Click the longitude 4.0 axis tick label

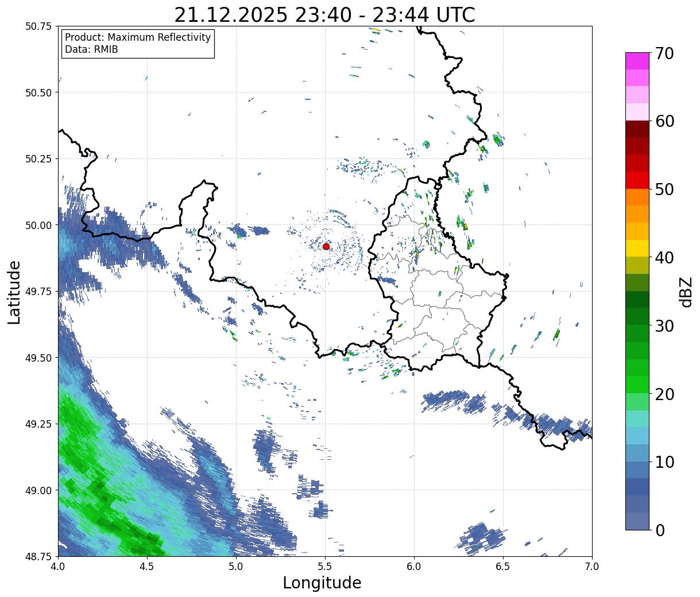tap(58, 567)
